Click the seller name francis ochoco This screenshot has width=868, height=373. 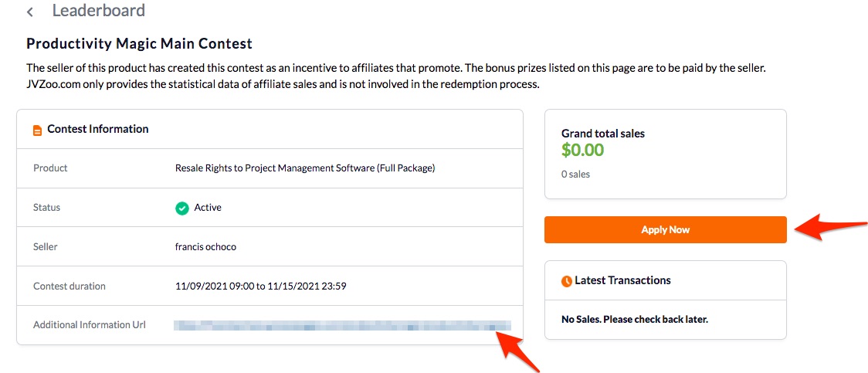coord(205,247)
